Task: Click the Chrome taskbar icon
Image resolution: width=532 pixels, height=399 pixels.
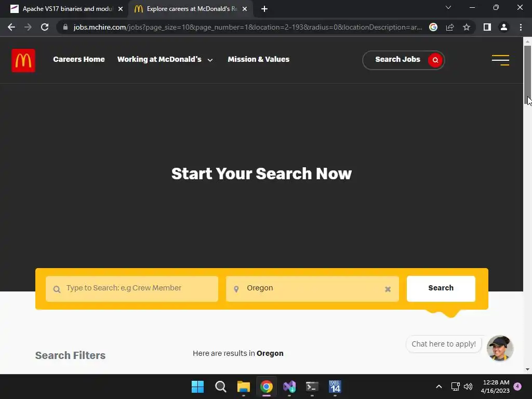Action: pos(267,387)
